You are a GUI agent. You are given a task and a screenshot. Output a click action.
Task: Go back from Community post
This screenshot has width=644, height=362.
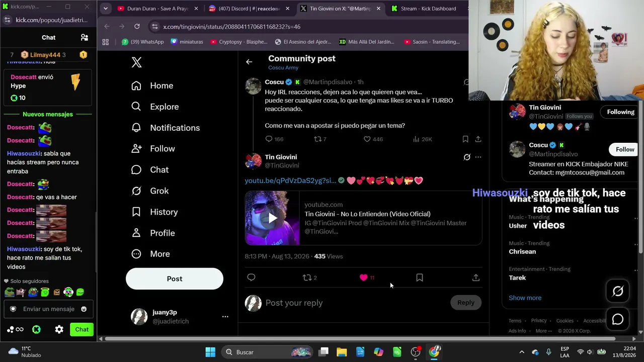click(249, 62)
